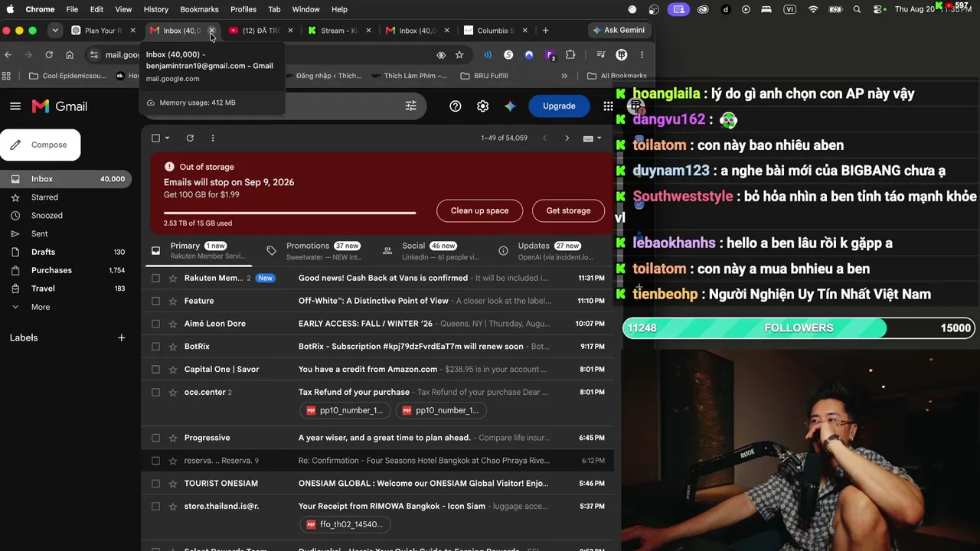
Task: Switch to Social inbox tab
Action: tap(430, 250)
